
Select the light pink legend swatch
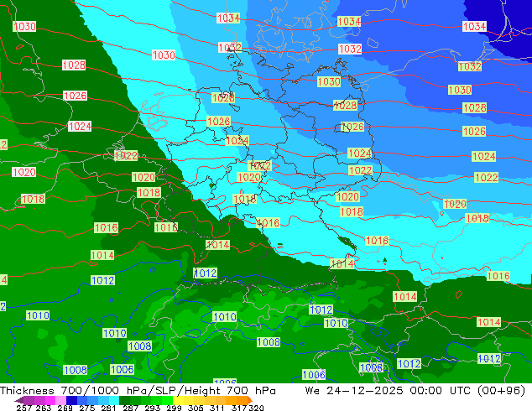click(x=60, y=400)
